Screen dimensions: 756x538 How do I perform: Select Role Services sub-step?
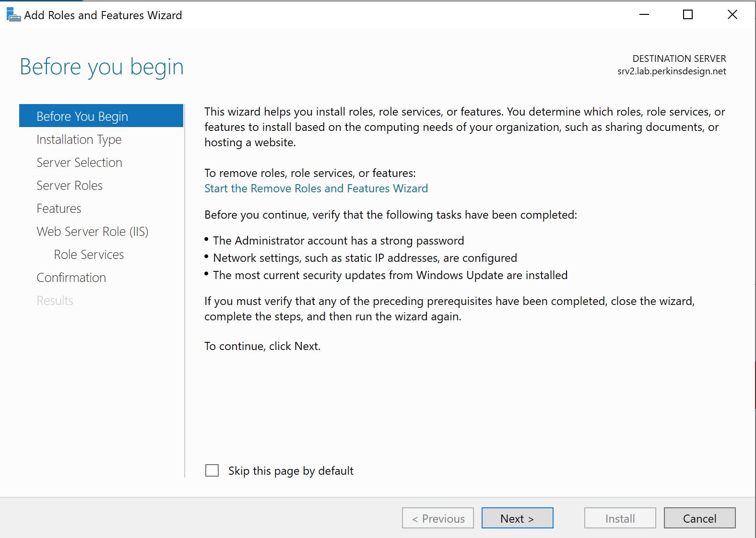pyautogui.click(x=89, y=255)
